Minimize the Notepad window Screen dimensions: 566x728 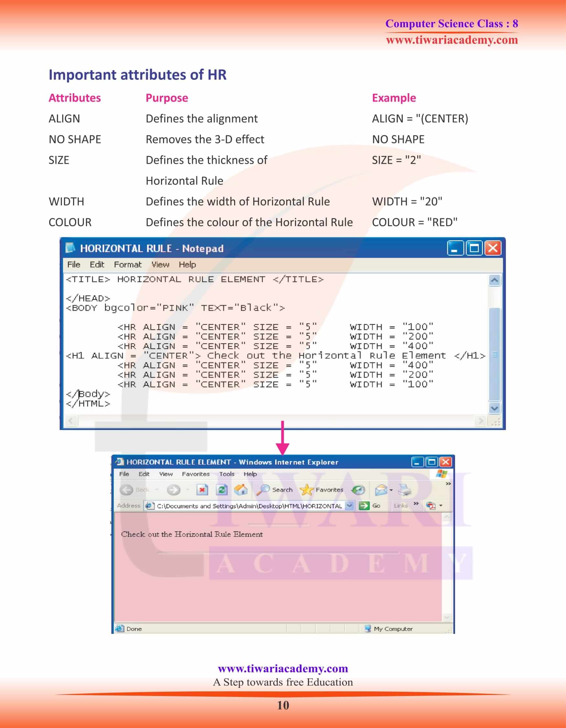coord(455,248)
